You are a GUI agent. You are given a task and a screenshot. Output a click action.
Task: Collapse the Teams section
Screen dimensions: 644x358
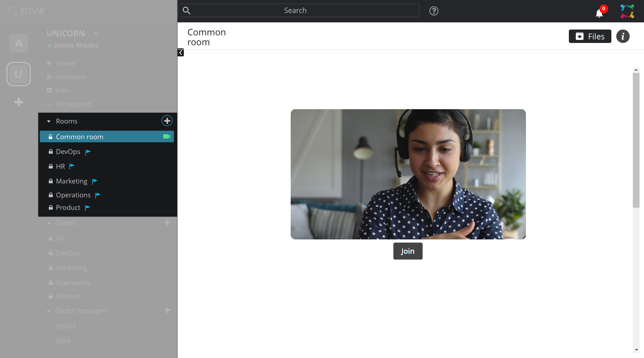coord(49,223)
